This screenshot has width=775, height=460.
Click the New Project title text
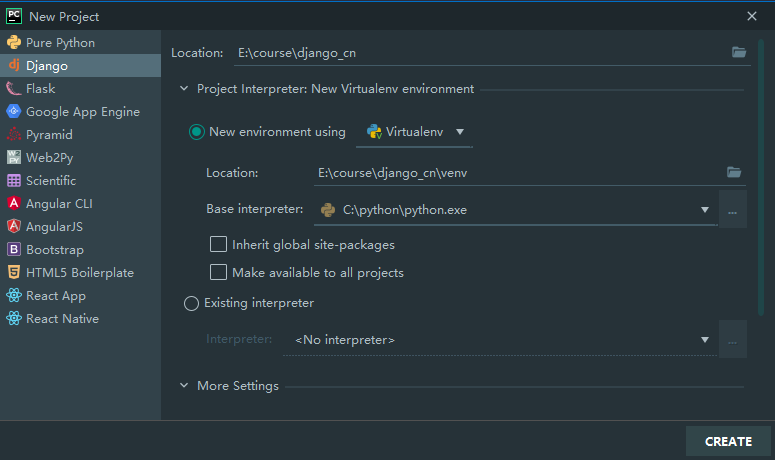pos(64,16)
